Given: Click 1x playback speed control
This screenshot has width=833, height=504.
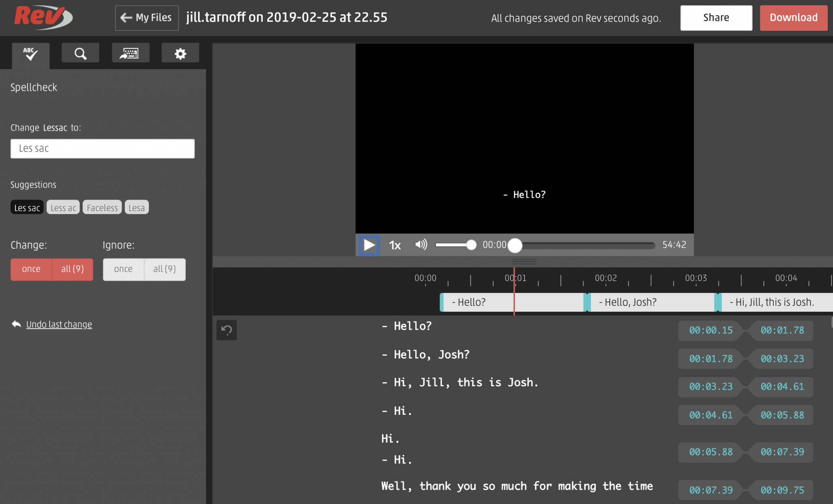Looking at the screenshot, I should pos(394,245).
